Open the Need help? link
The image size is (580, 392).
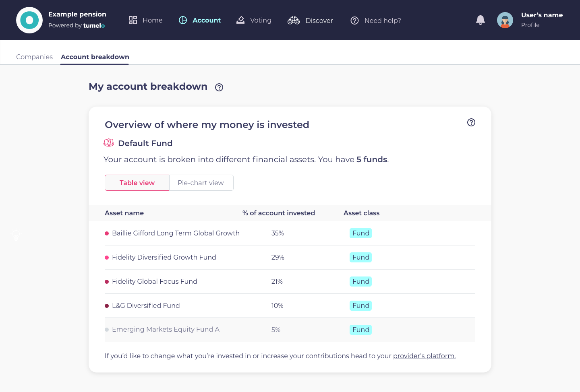coord(376,20)
